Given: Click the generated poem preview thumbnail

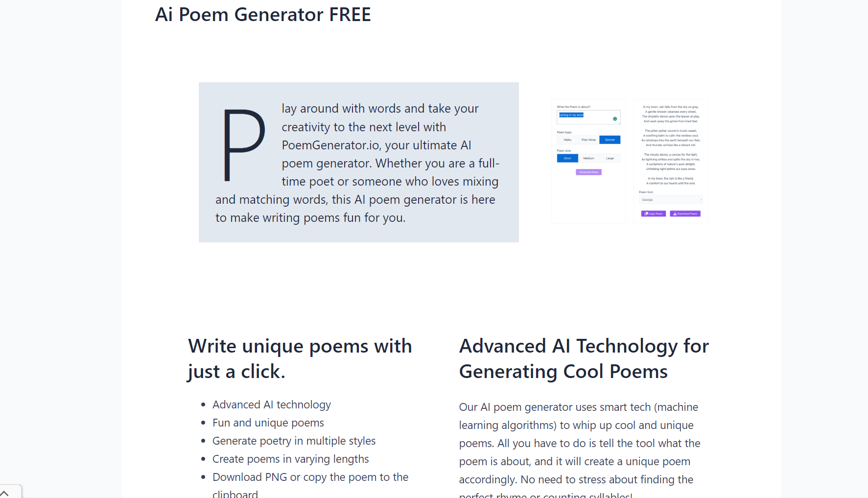Looking at the screenshot, I should click(671, 161).
